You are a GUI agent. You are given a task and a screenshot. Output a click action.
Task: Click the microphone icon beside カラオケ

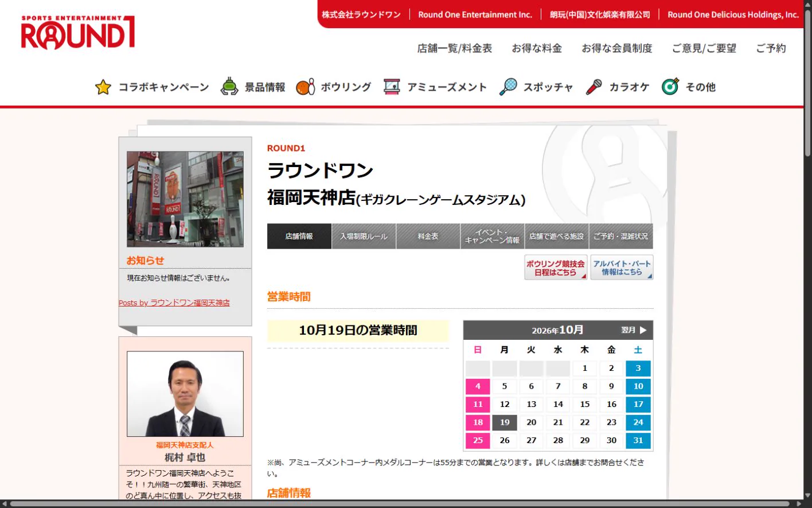[x=594, y=87]
